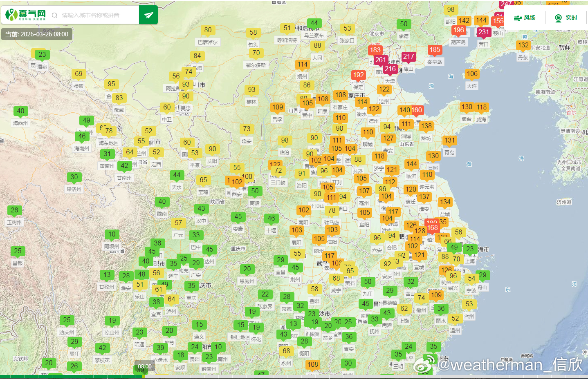This screenshot has height=379, width=588.
Task: Click the 海南州 marker showing 46
Action: coord(82,137)
